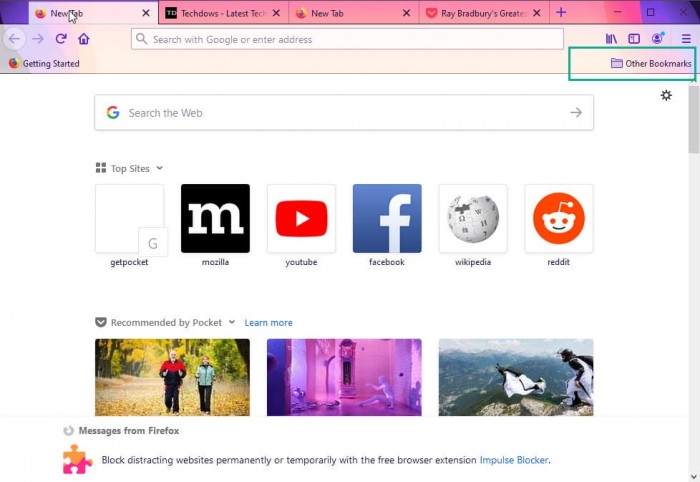Open Pocket story with wingsuit flyers
This screenshot has height=482, width=700.
point(516,377)
